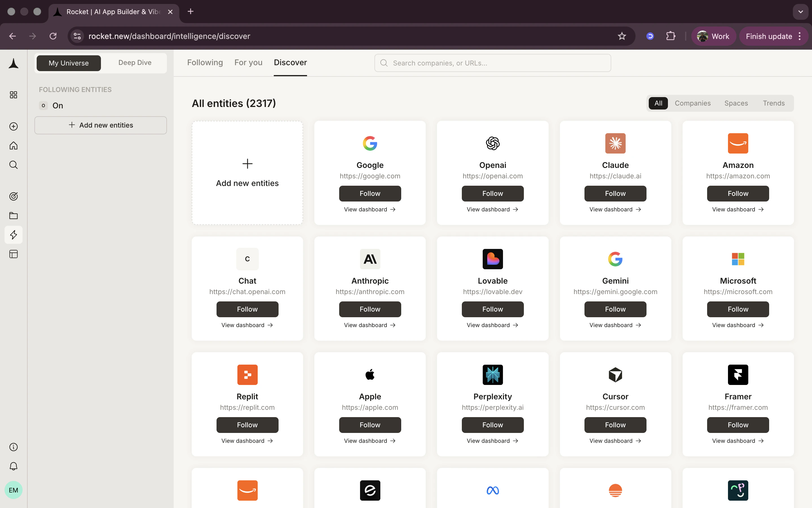Open the target goals icon in sidebar
This screenshot has width=812, height=508.
point(14,196)
